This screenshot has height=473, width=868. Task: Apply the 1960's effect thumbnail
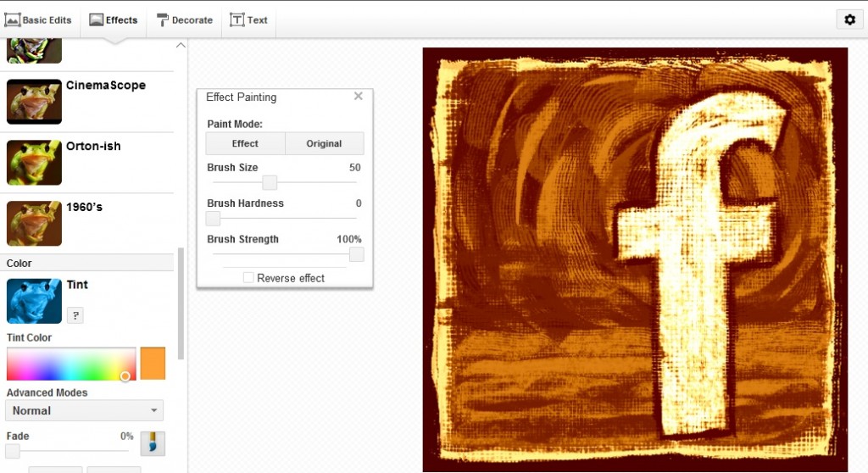pyautogui.click(x=34, y=223)
